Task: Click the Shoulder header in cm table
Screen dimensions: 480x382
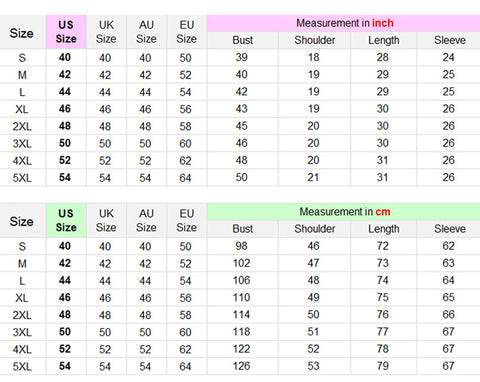Action: [x=314, y=229]
